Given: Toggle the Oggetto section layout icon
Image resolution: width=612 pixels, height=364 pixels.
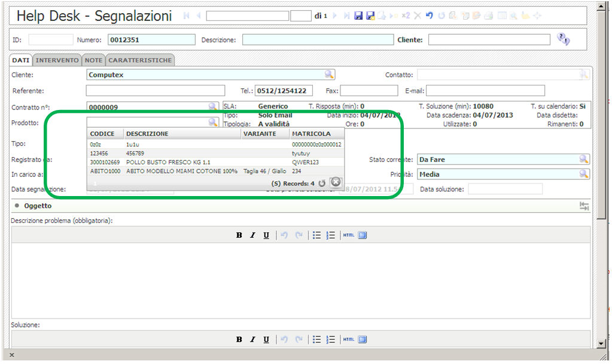Looking at the screenshot, I should click(x=584, y=206).
